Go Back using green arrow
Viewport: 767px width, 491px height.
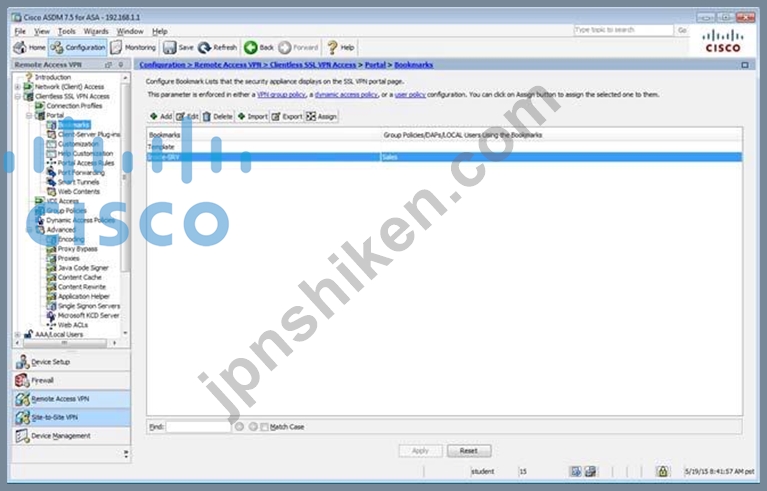[259, 47]
